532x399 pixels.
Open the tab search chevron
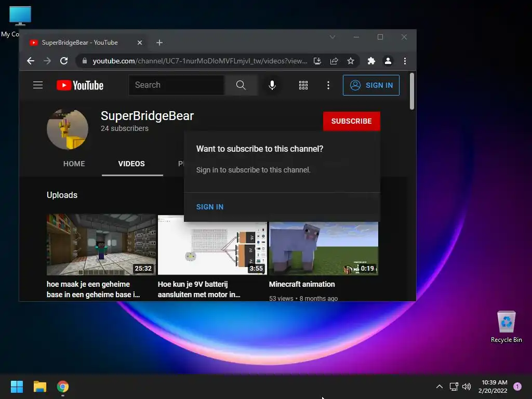click(332, 37)
